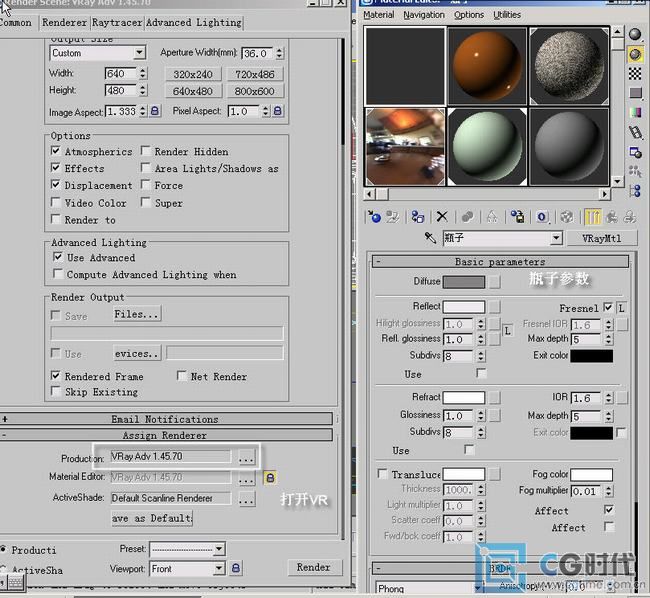This screenshot has height=598, width=650.
Task: Click the Go Forward to Sibling icon
Action: (630, 217)
